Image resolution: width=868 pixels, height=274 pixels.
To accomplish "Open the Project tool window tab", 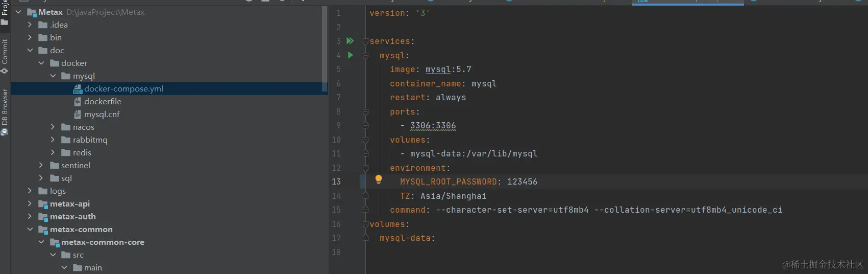I will click(5, 13).
